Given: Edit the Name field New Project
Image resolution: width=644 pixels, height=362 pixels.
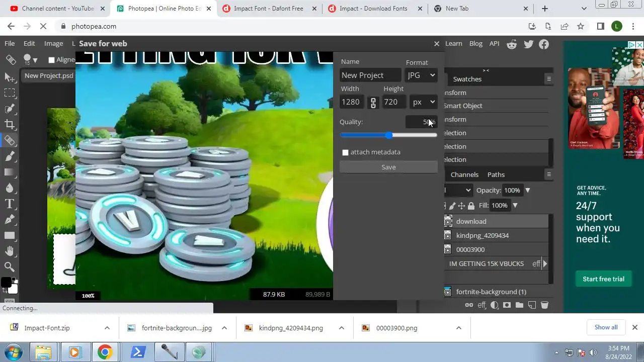Looking at the screenshot, I should tap(370, 75).
